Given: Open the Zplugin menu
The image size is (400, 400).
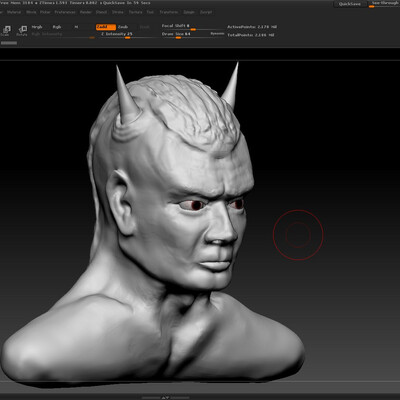Looking at the screenshot, I should click(189, 12).
